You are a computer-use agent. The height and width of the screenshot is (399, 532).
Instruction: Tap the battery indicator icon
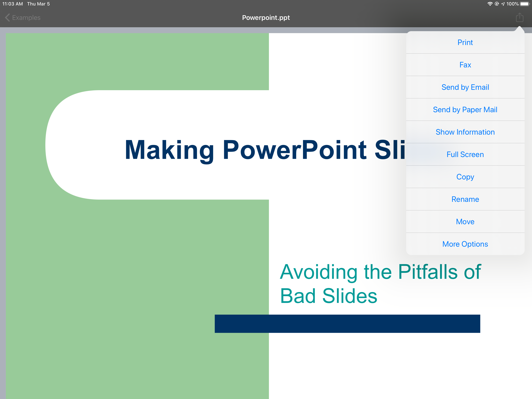click(x=525, y=4)
